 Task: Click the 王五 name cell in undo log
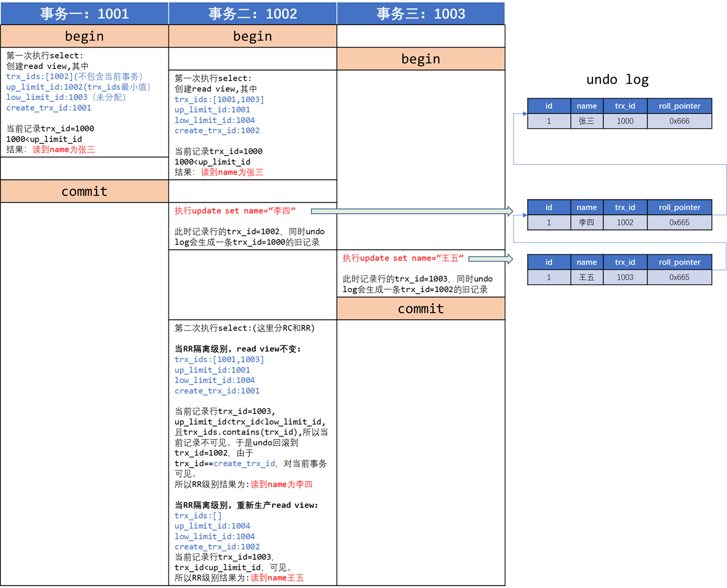pos(586,277)
